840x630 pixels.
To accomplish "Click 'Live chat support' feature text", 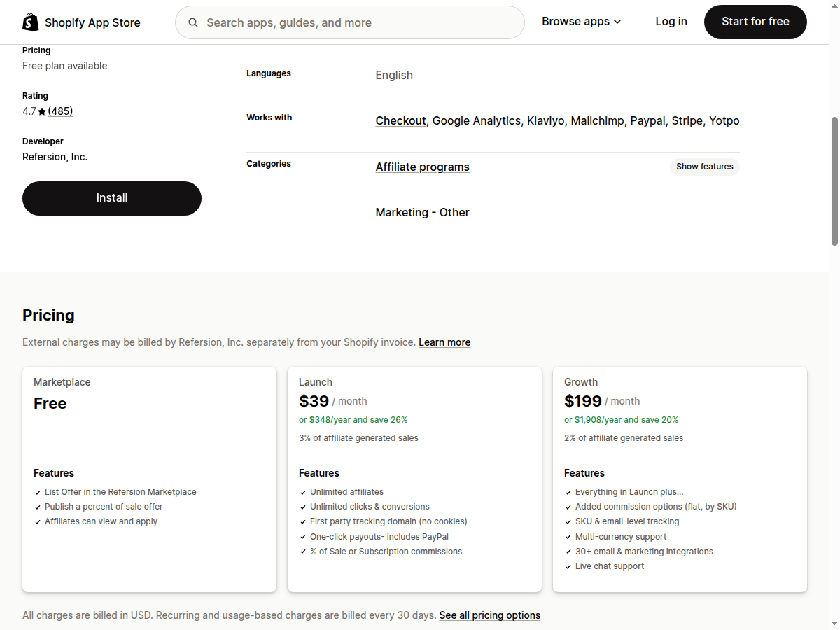I will point(610,566).
